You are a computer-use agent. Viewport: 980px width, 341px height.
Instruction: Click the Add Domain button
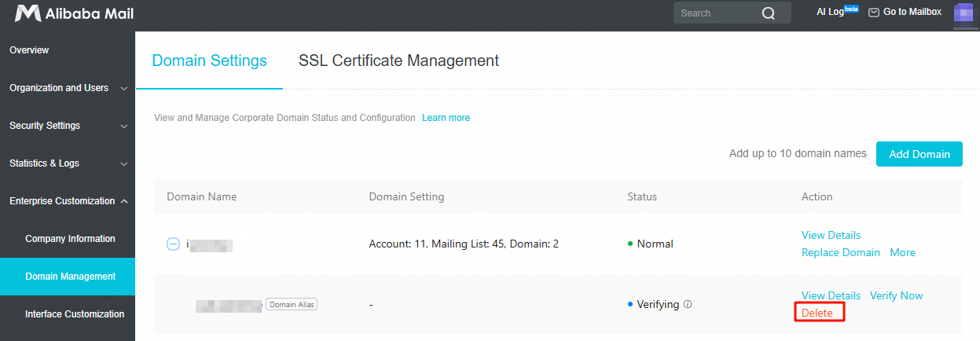click(919, 154)
